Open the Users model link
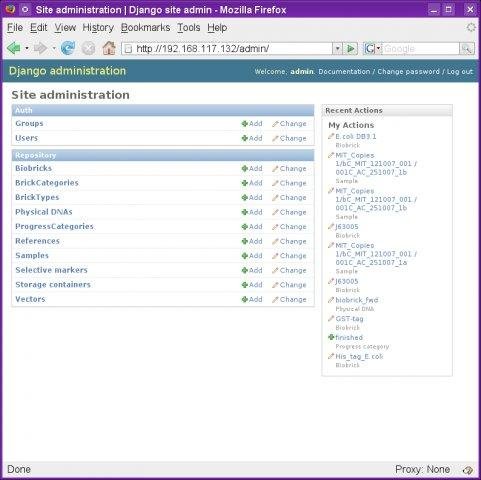 click(x=27, y=138)
